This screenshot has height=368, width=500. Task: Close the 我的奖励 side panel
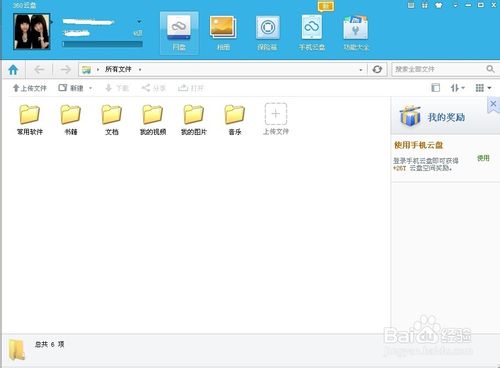click(493, 104)
